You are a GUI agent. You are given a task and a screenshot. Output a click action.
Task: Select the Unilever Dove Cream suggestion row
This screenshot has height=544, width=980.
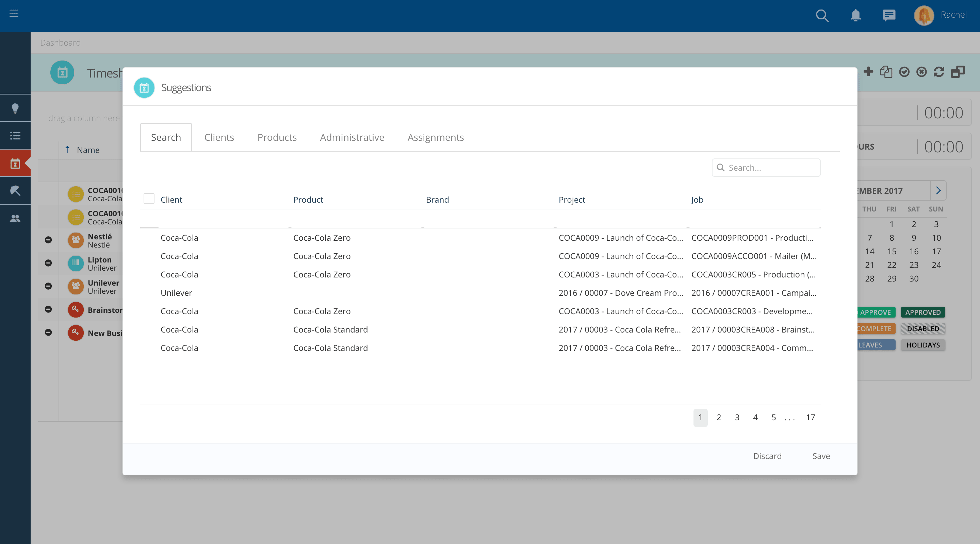(x=480, y=293)
